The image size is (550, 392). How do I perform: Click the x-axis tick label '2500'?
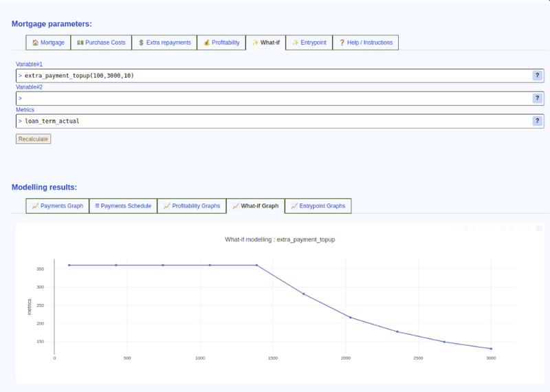point(418,358)
